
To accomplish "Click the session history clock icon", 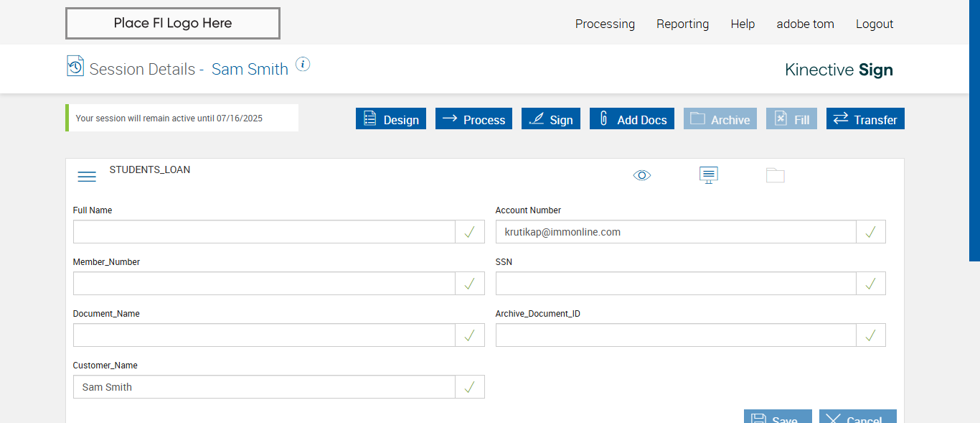I will click(75, 66).
